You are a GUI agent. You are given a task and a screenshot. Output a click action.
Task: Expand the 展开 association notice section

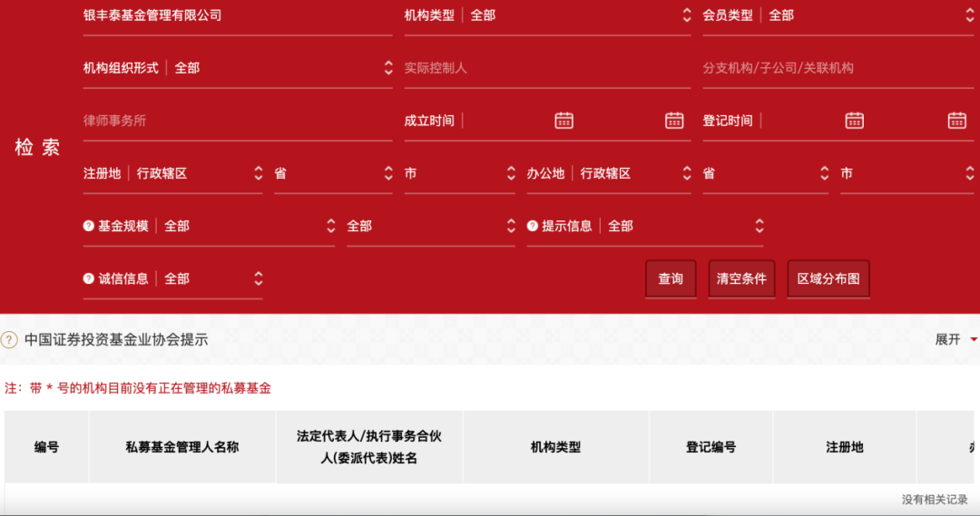point(955,339)
